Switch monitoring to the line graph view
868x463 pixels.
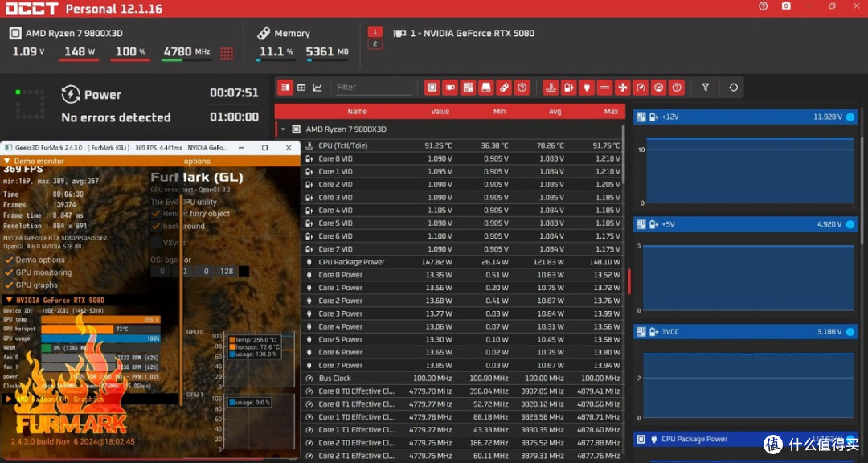[x=317, y=88]
